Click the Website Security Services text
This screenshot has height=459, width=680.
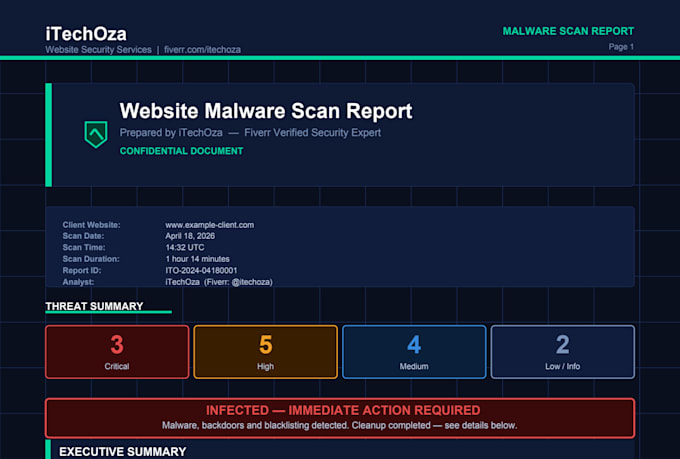(98, 49)
